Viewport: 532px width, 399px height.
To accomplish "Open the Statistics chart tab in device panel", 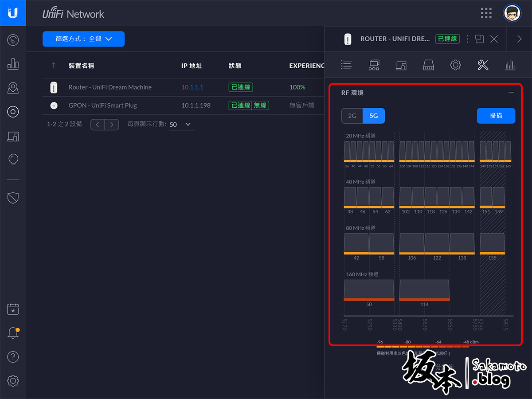I will coord(510,65).
